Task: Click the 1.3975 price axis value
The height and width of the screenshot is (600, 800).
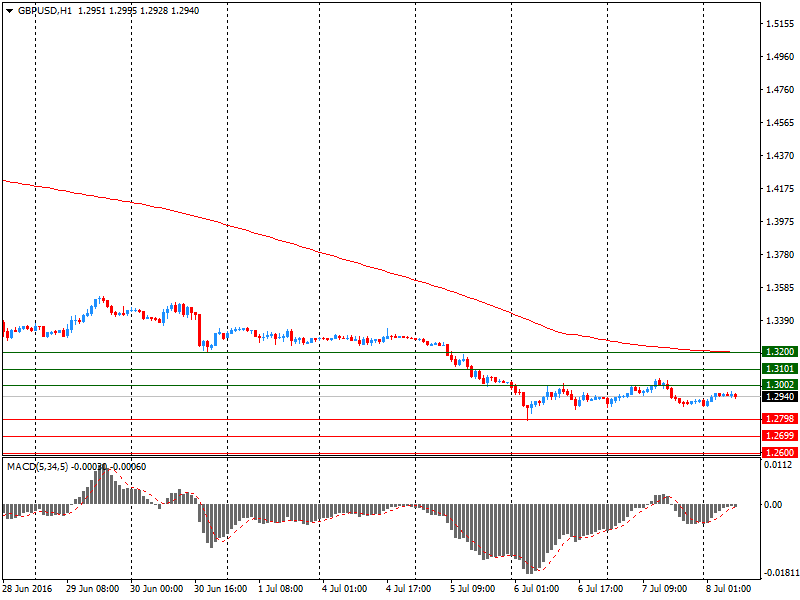Action: tap(780, 221)
